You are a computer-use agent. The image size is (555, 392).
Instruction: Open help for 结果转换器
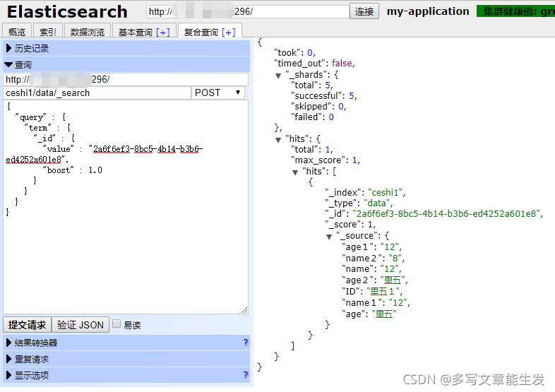pyautogui.click(x=246, y=342)
